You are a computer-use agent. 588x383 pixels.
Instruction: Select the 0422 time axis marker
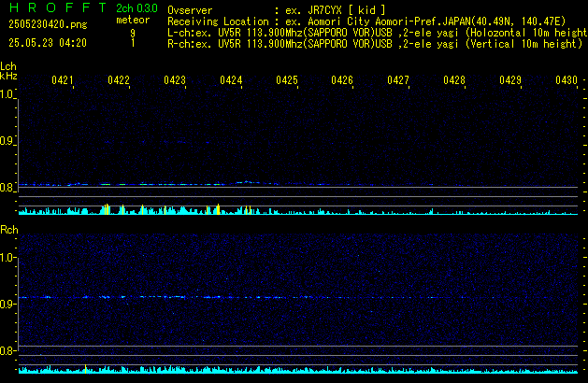click(119, 80)
